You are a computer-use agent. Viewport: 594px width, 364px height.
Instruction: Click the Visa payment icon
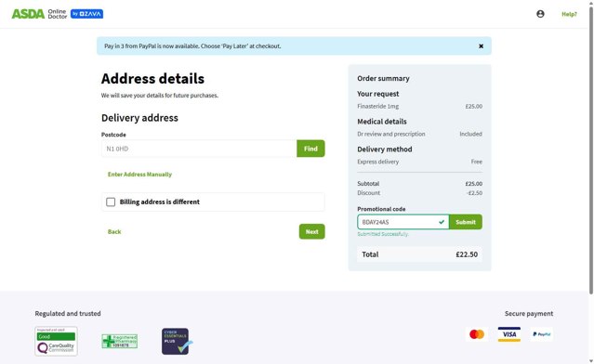(x=509, y=334)
